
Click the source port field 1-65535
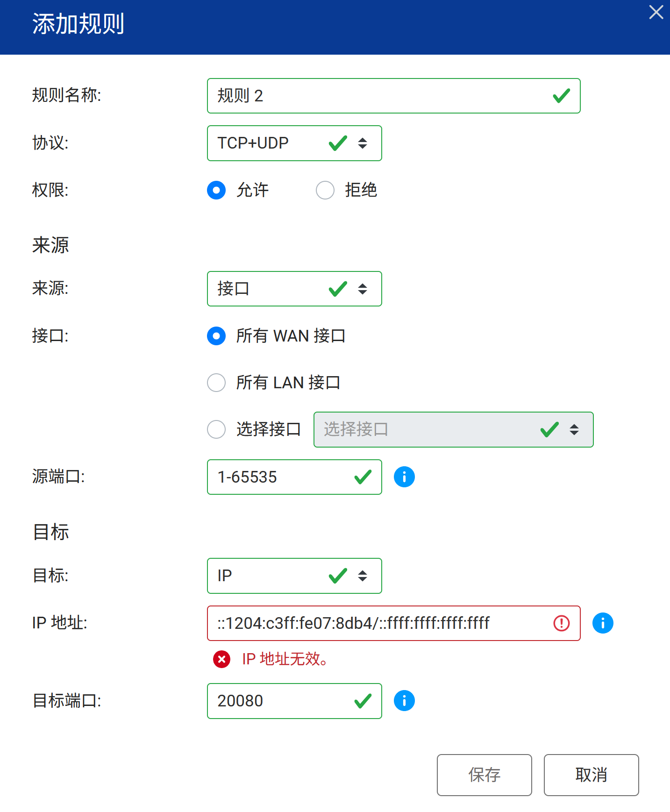[x=280, y=477]
